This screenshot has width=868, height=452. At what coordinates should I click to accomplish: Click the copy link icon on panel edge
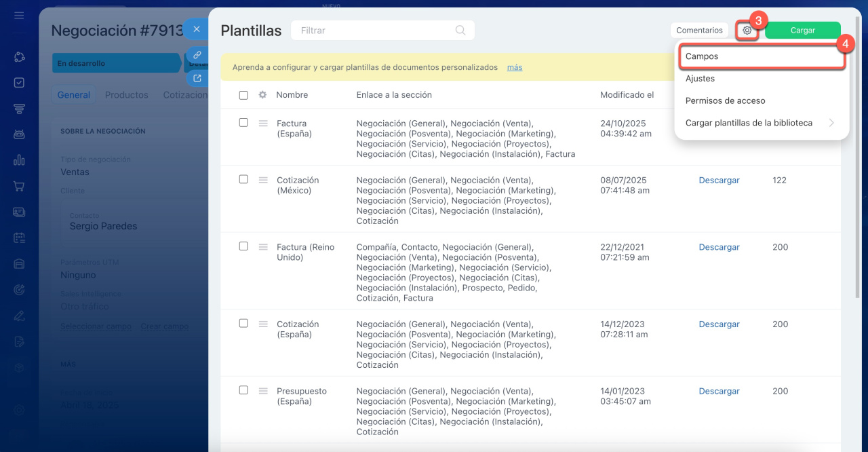[197, 55]
